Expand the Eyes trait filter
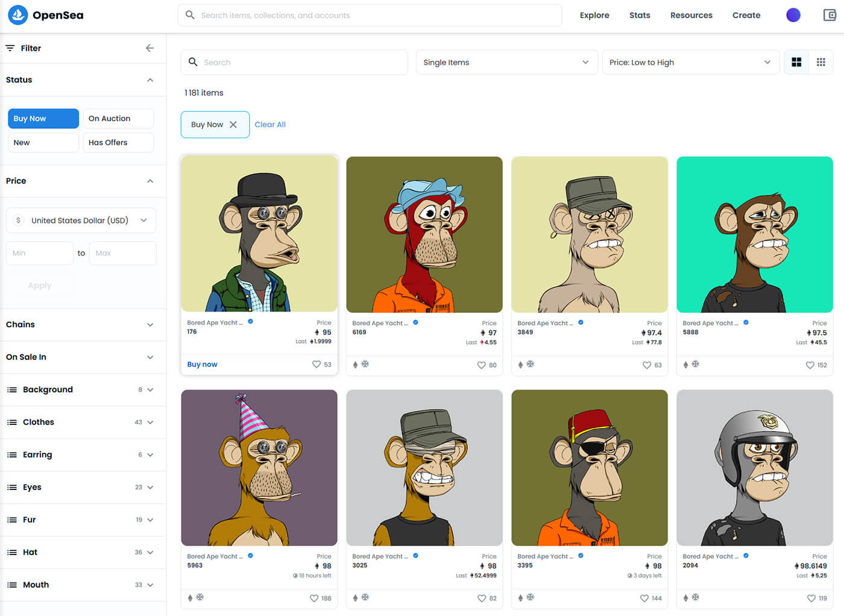The width and height of the screenshot is (844, 616). (x=83, y=488)
